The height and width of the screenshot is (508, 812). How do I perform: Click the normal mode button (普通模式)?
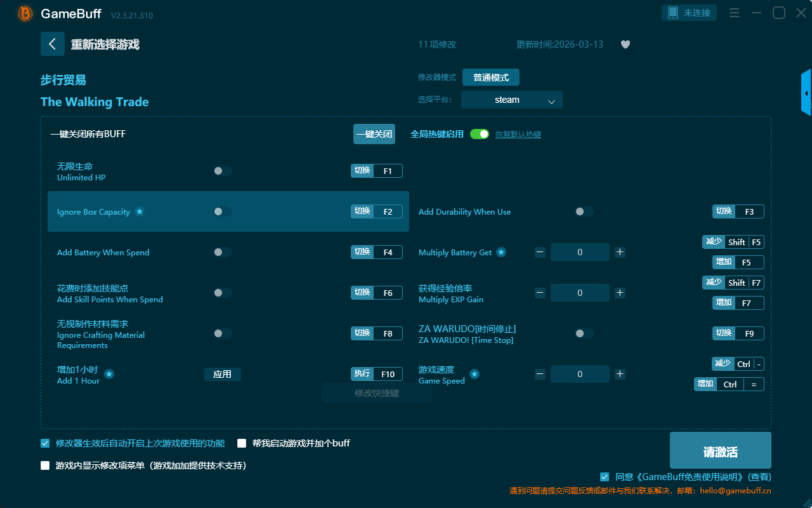[x=491, y=77]
